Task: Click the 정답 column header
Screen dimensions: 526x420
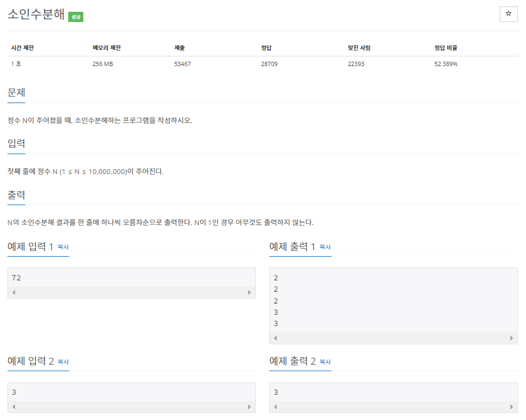Action: 266,48
